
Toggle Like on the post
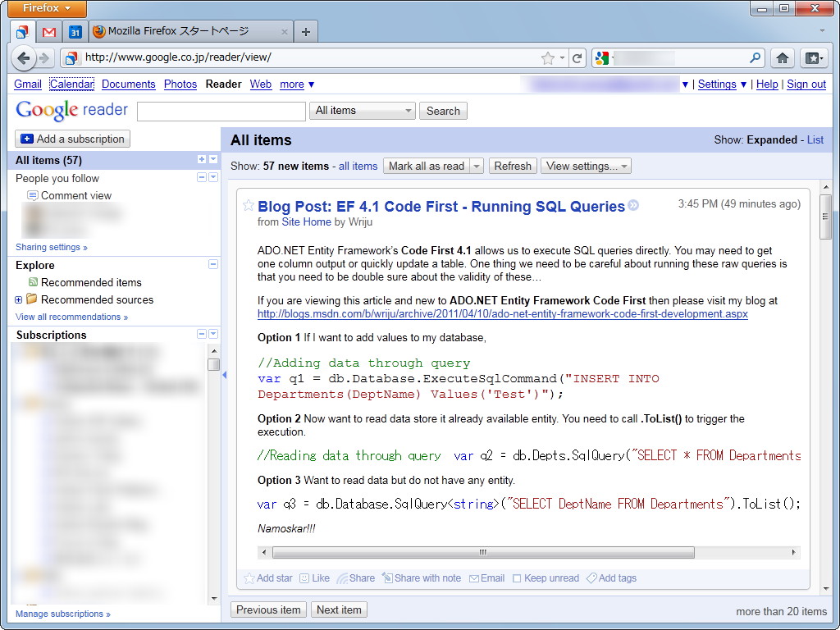[x=314, y=578]
